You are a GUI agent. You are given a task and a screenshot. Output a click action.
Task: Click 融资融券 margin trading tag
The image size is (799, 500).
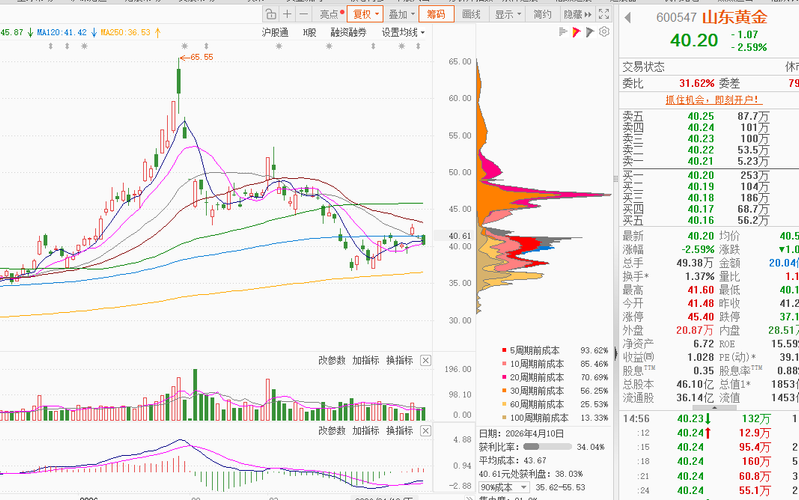coord(349,33)
